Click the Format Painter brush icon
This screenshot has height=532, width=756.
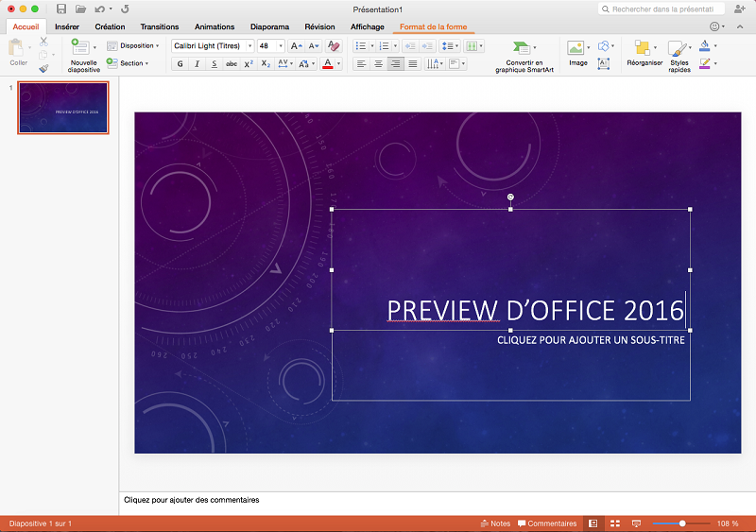(x=43, y=68)
